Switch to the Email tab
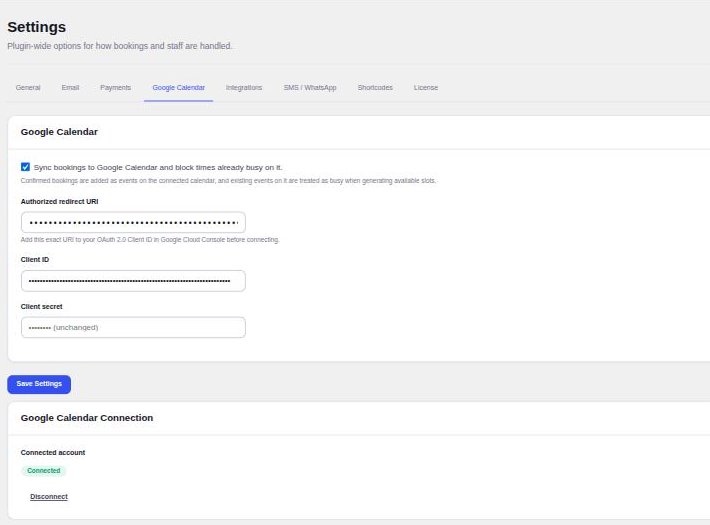Viewport: 710px width, 525px height. [70, 87]
